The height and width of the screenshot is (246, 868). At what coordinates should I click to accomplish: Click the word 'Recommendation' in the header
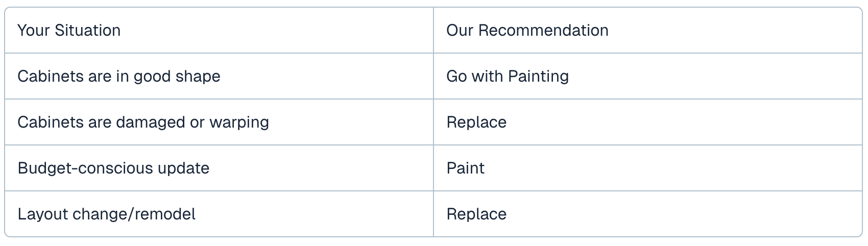pyautogui.click(x=543, y=31)
